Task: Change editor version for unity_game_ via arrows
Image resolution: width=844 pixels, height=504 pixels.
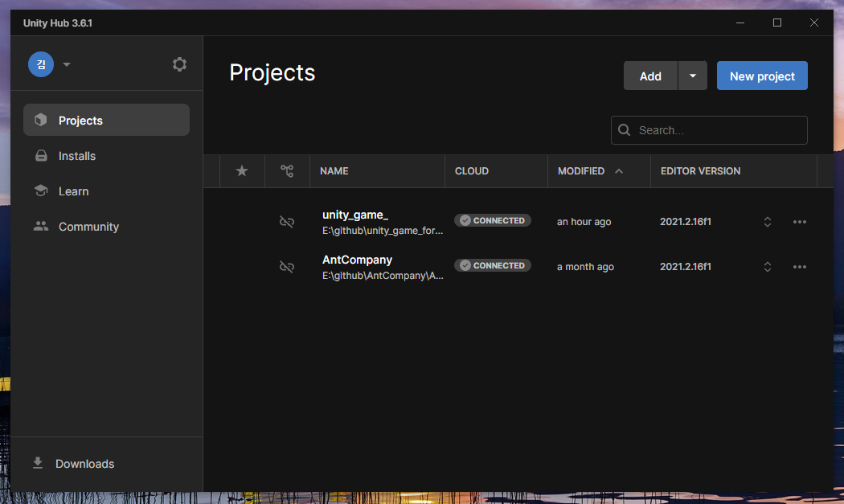Action: point(768,222)
